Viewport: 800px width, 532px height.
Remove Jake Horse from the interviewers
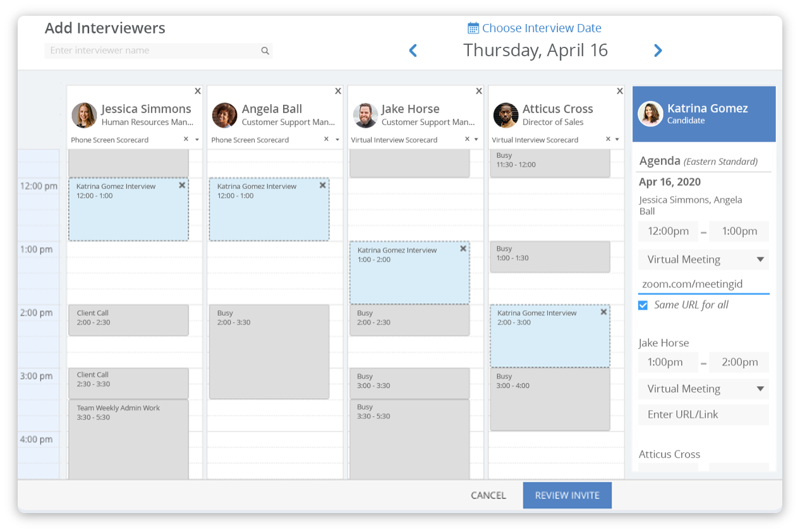[478, 90]
